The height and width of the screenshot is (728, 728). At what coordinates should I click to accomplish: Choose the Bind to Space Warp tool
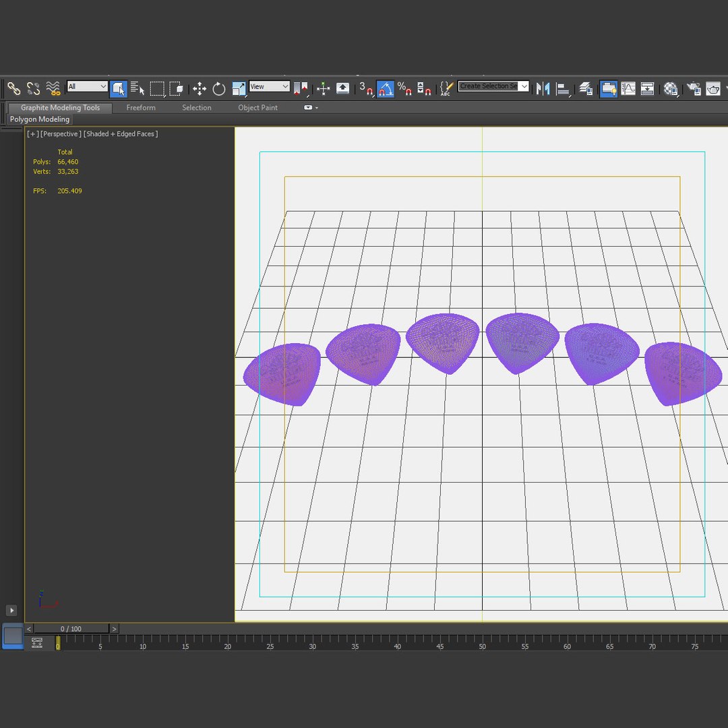click(53, 88)
